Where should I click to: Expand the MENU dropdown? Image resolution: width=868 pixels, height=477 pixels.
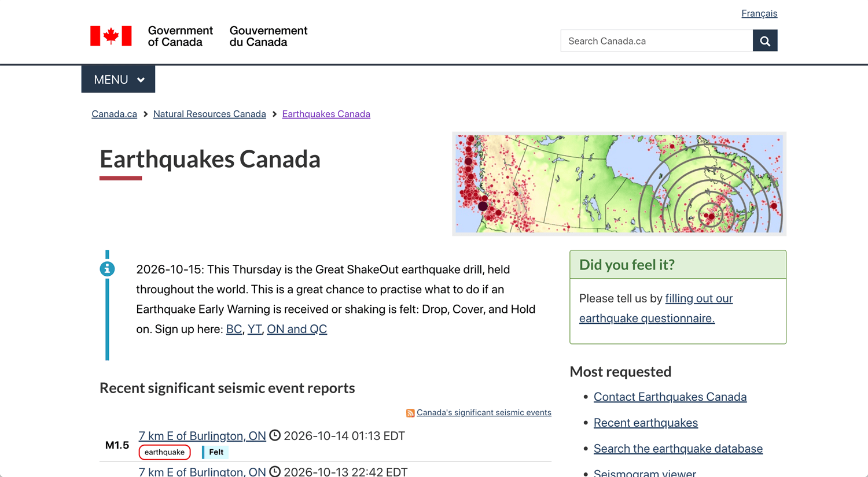click(x=118, y=79)
